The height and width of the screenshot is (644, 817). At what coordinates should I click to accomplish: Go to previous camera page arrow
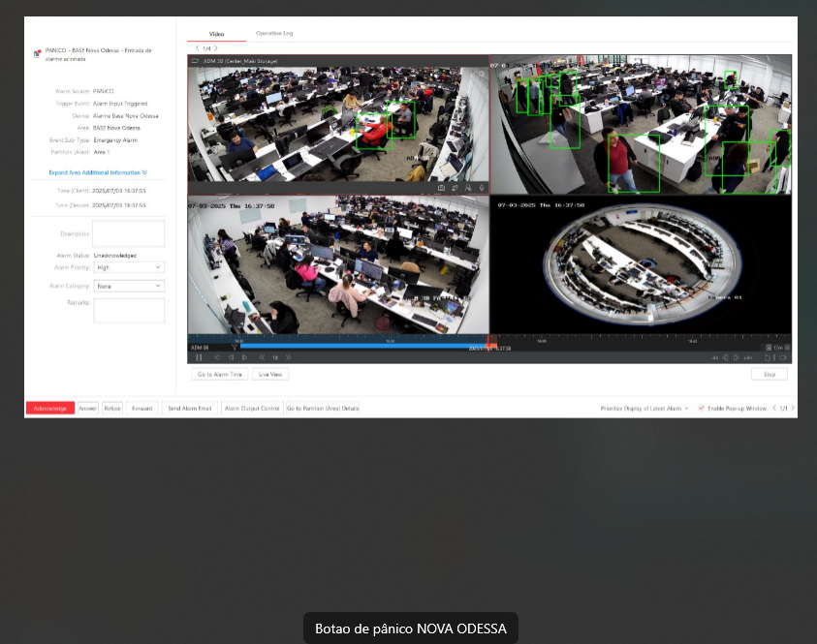tap(197, 47)
